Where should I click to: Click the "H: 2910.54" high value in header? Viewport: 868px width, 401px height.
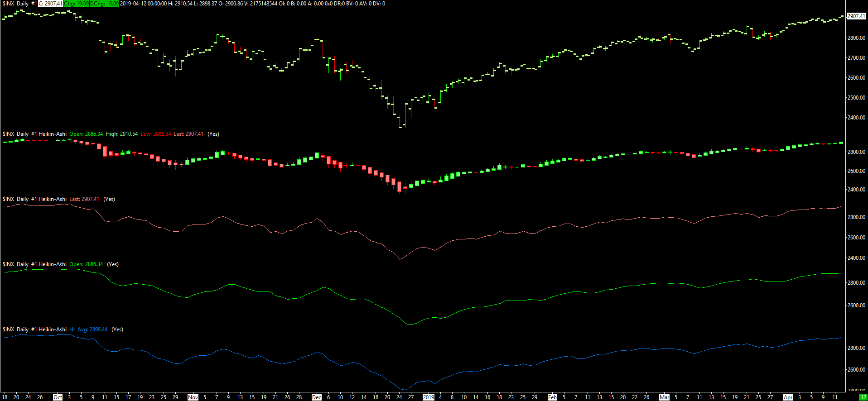[x=180, y=4]
